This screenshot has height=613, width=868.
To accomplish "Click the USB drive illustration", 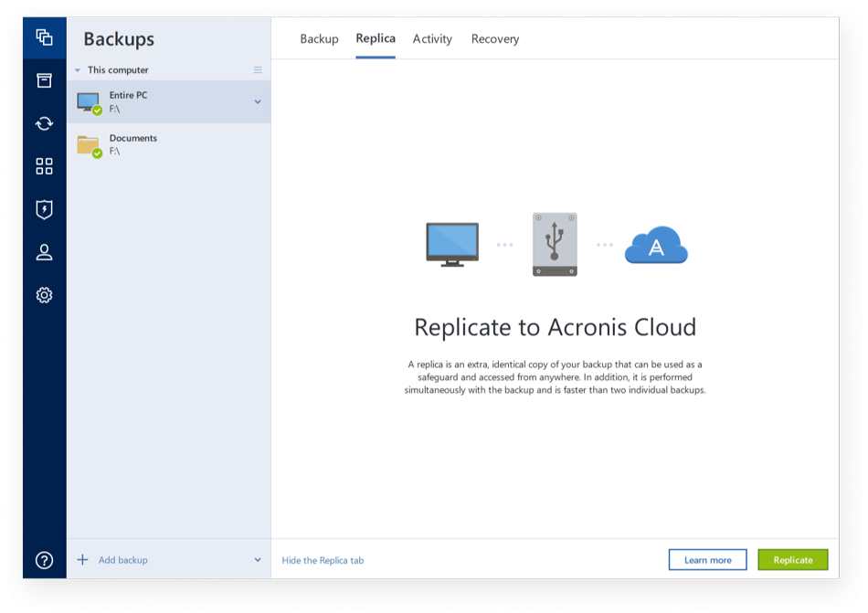I will [555, 244].
